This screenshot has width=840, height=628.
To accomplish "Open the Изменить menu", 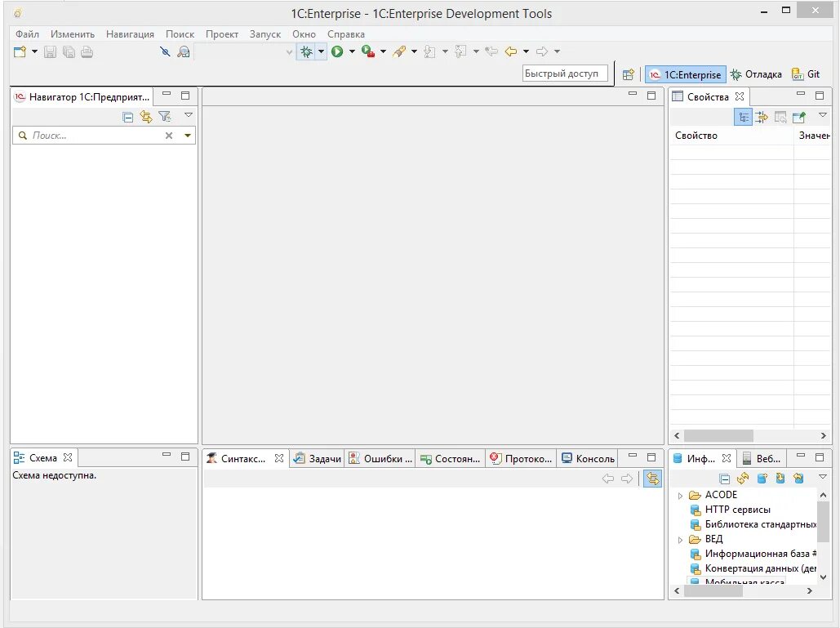I will [x=73, y=34].
